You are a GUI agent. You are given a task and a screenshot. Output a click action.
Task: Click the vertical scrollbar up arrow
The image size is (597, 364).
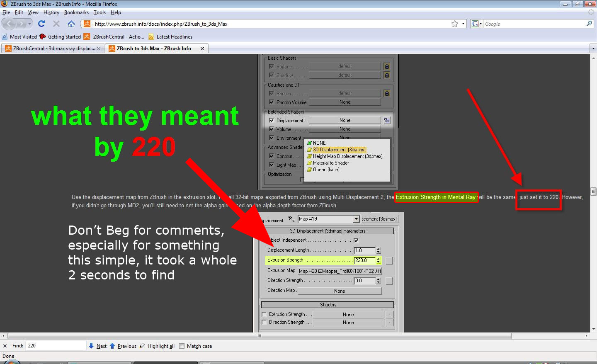point(593,57)
